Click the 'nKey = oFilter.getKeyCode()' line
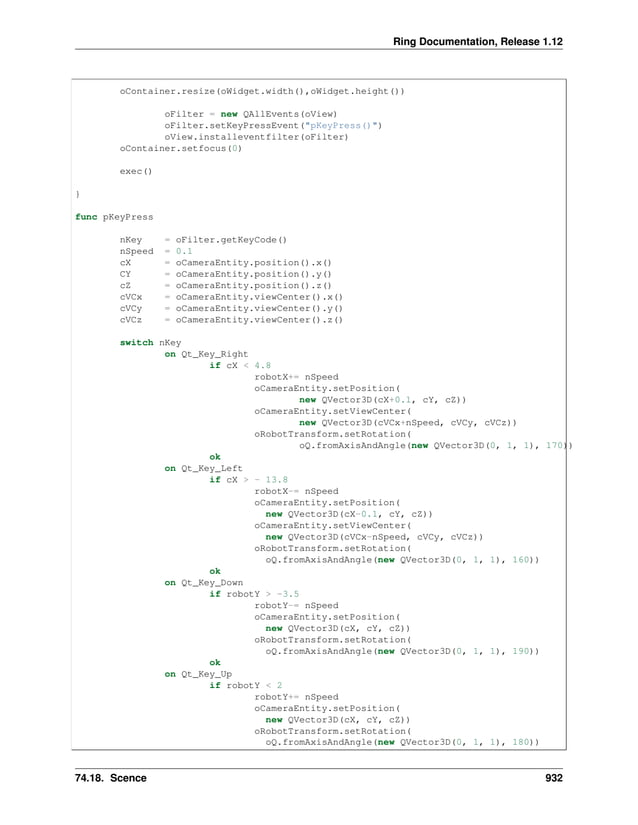The image size is (638, 825). click(203, 240)
